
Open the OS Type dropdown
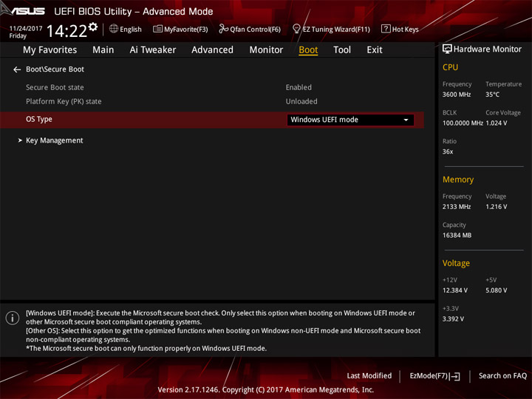350,120
